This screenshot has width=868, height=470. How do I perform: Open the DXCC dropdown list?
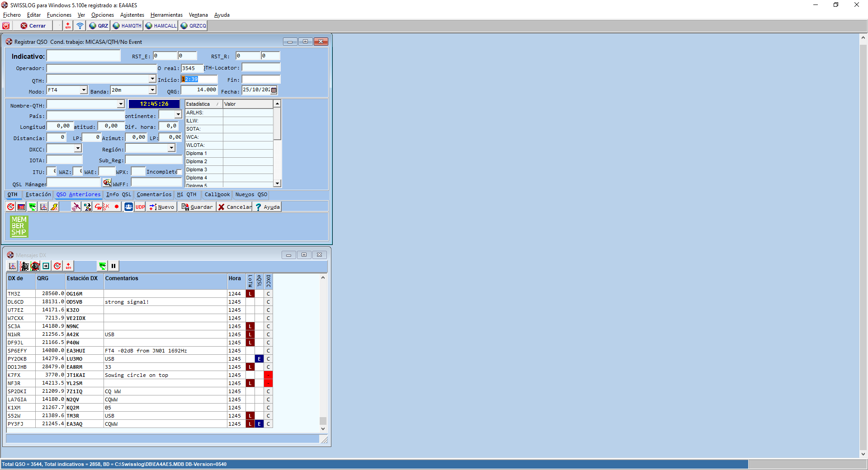click(78, 149)
